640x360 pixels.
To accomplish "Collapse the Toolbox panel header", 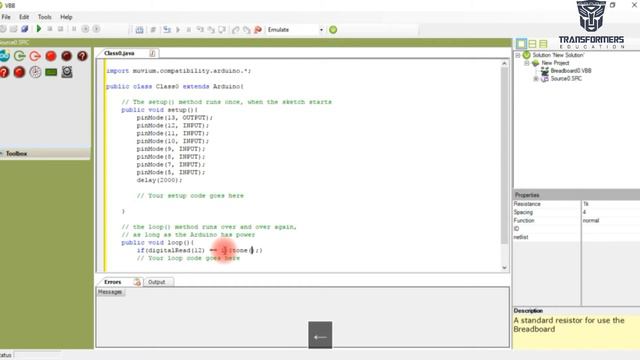I will 45,153.
